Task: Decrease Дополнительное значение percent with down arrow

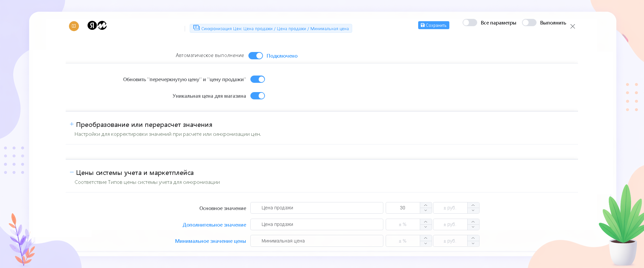Action: 426,227
